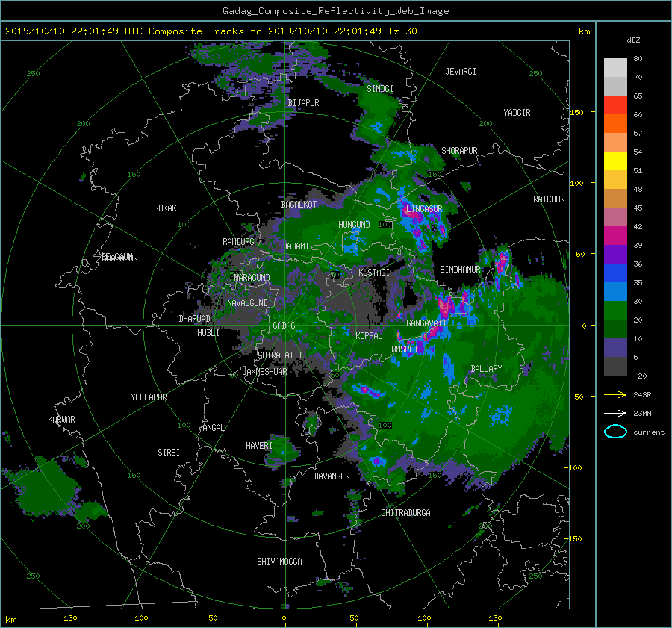Click the HOSPET city label
The height and width of the screenshot is (628, 672).
pos(405,349)
